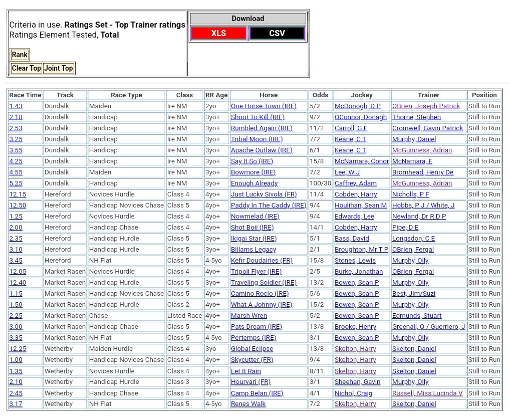Image resolution: width=510 pixels, height=420 pixels.
Task: Open trainer Russell, Miss Lucinda V
Action: (x=427, y=393)
